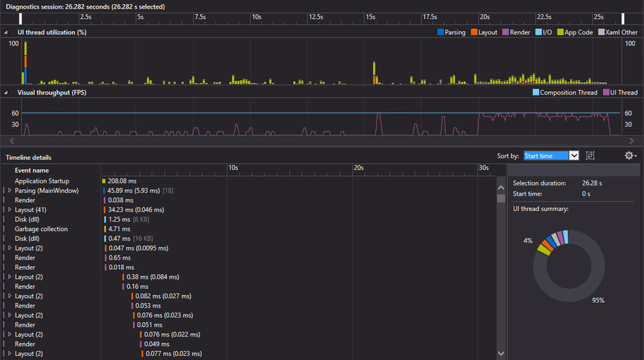Click the 4% label on the UI thread summary

click(528, 240)
